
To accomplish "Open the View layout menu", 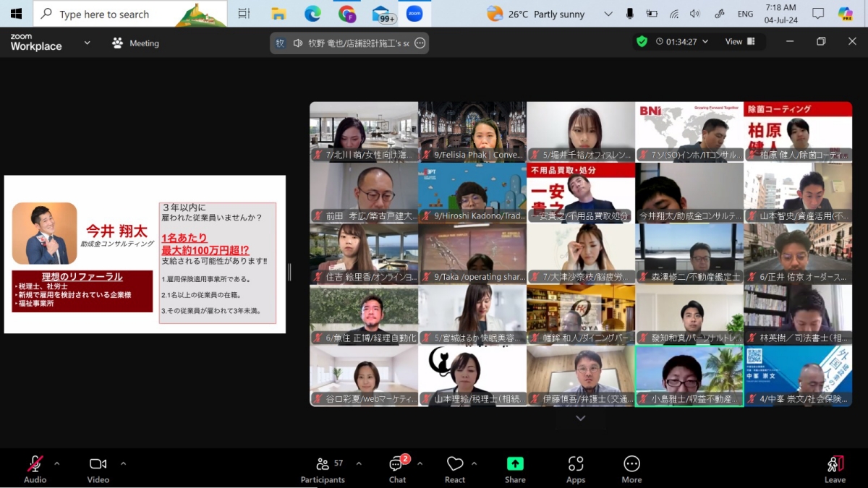I will pos(740,42).
